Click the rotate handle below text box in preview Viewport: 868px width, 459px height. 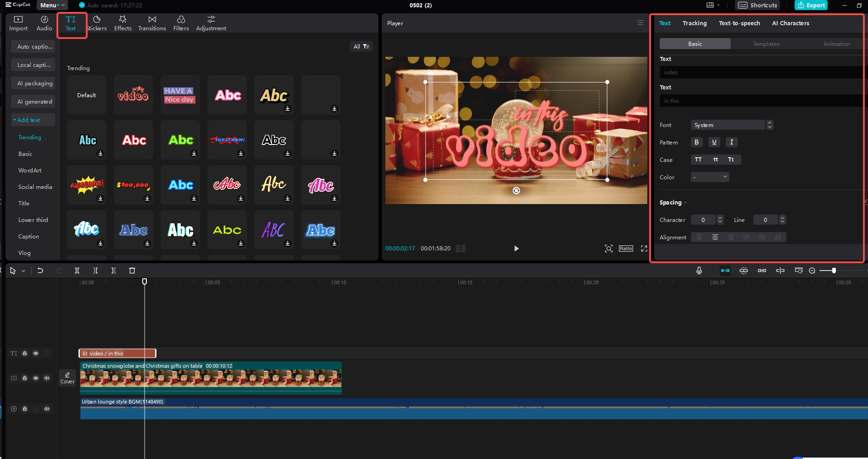pyautogui.click(x=516, y=191)
